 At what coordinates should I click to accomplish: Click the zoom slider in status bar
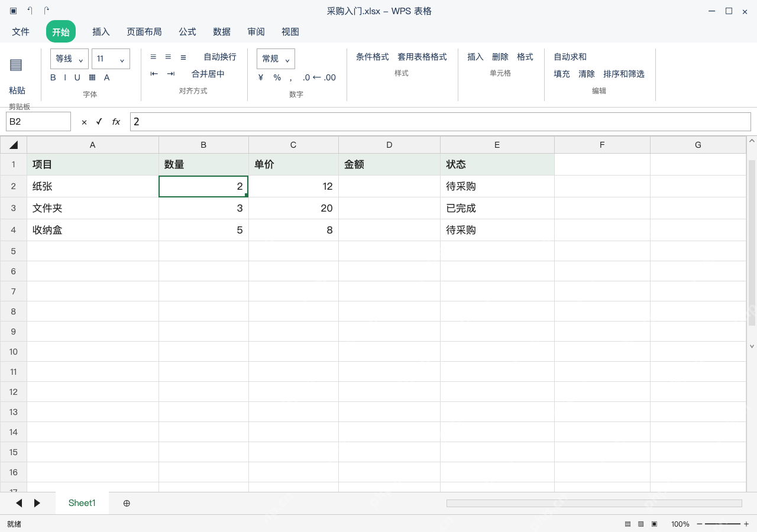723,524
